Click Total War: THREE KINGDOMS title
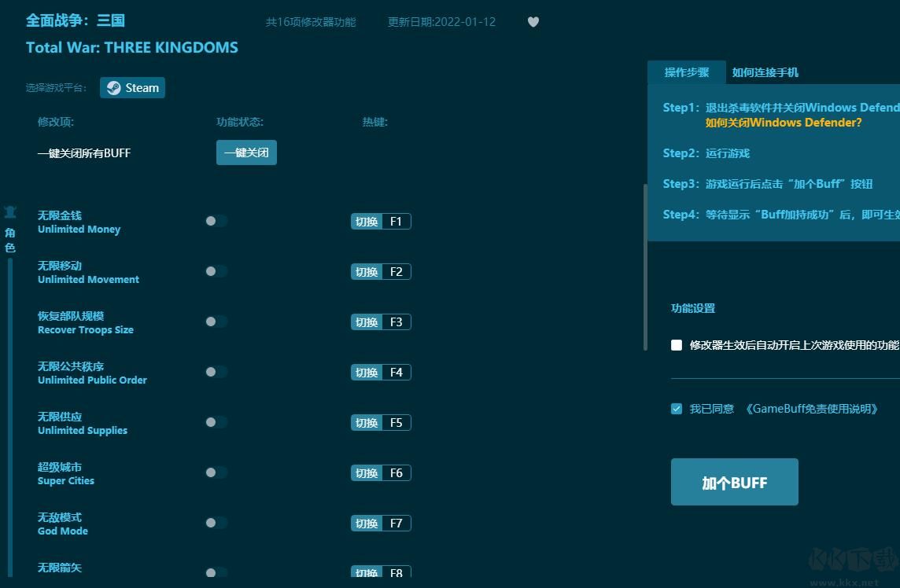900x588 pixels. [132, 47]
